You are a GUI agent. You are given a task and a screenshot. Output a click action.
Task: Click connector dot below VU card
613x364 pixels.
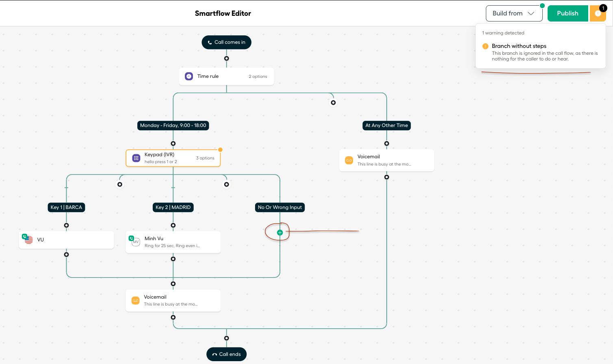pyautogui.click(x=66, y=254)
